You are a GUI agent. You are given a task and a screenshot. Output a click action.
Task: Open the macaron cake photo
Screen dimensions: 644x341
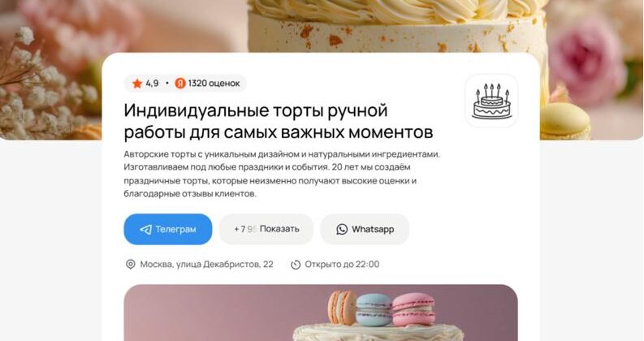point(321,313)
